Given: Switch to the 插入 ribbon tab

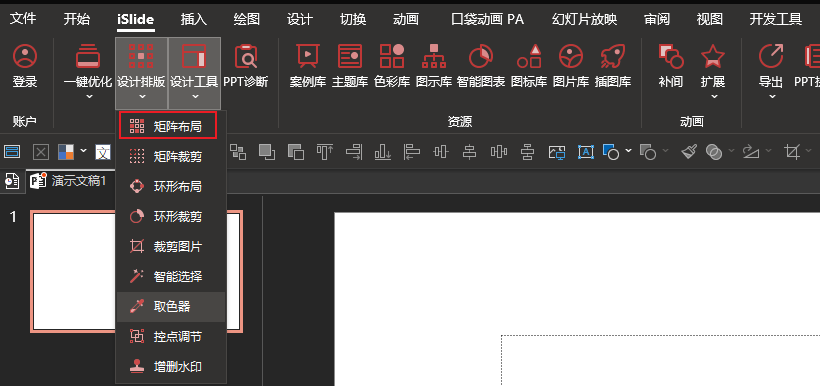Looking at the screenshot, I should coord(193,19).
